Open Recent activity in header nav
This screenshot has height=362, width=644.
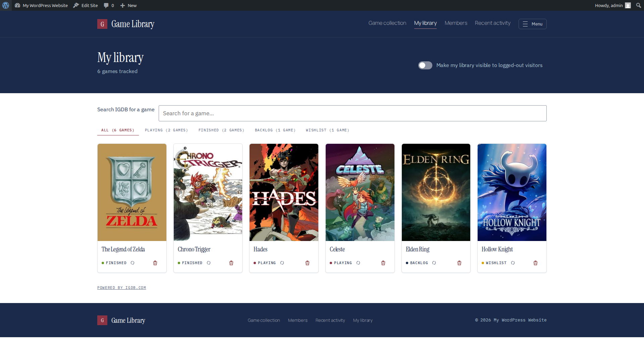[492, 23]
